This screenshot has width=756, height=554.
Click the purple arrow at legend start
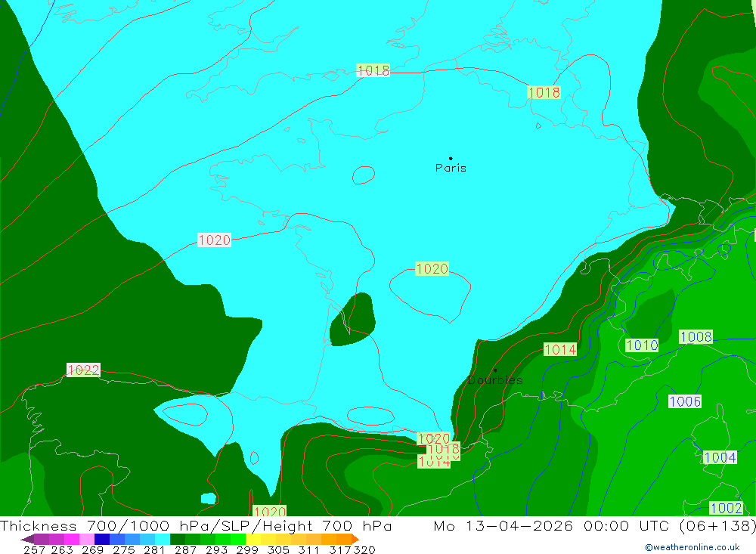click(x=27, y=539)
